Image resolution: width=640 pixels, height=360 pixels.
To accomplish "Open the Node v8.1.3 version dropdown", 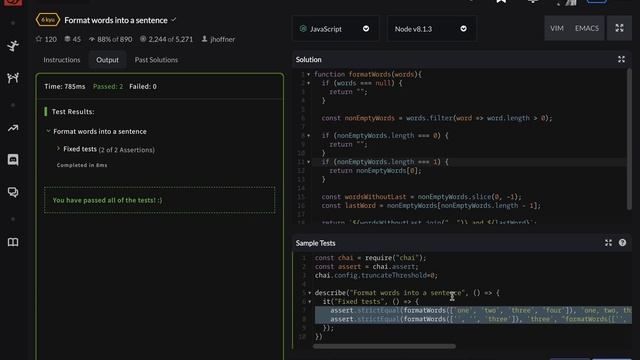I will (431, 29).
